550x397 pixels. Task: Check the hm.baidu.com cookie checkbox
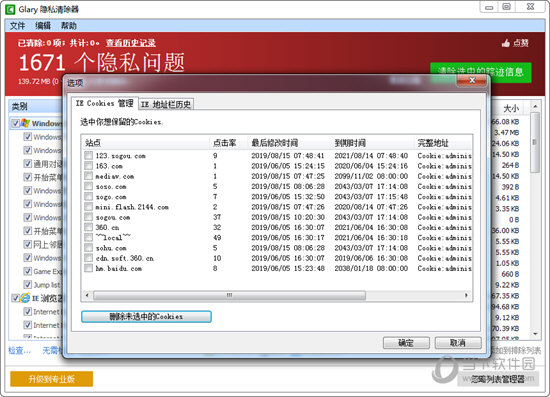click(x=88, y=268)
